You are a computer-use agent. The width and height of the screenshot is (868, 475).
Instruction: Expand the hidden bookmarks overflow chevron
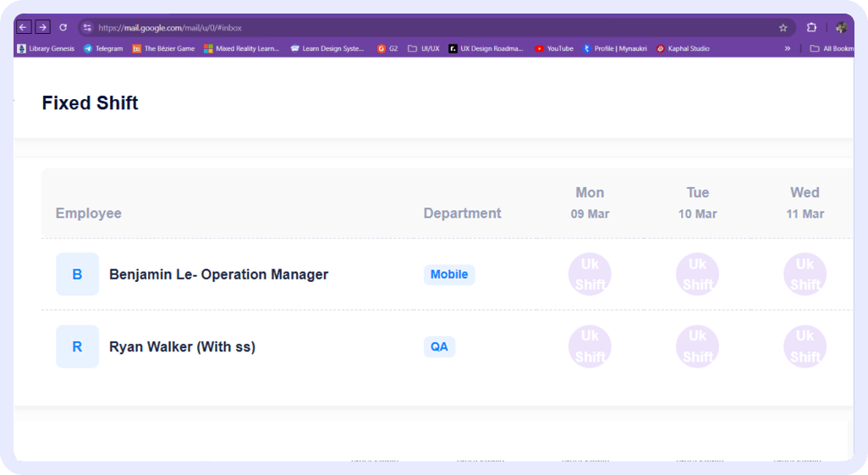point(788,49)
